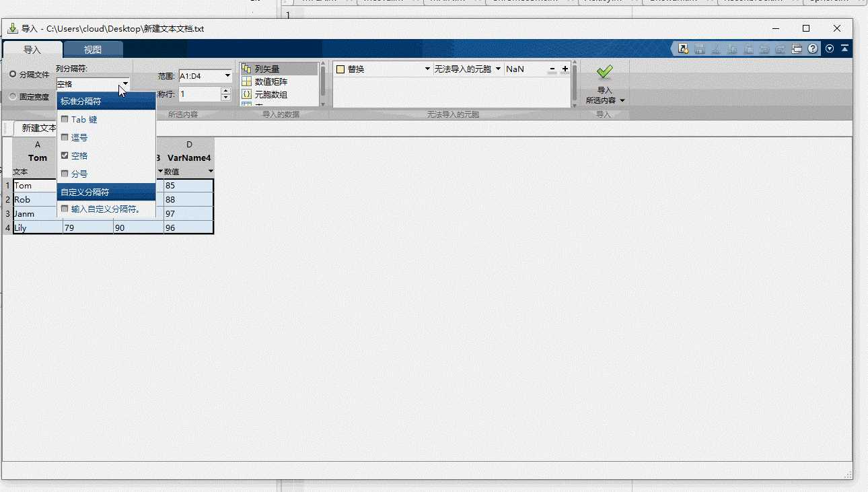
Task: Click the paste icon in quick access toolbar
Action: (x=748, y=48)
